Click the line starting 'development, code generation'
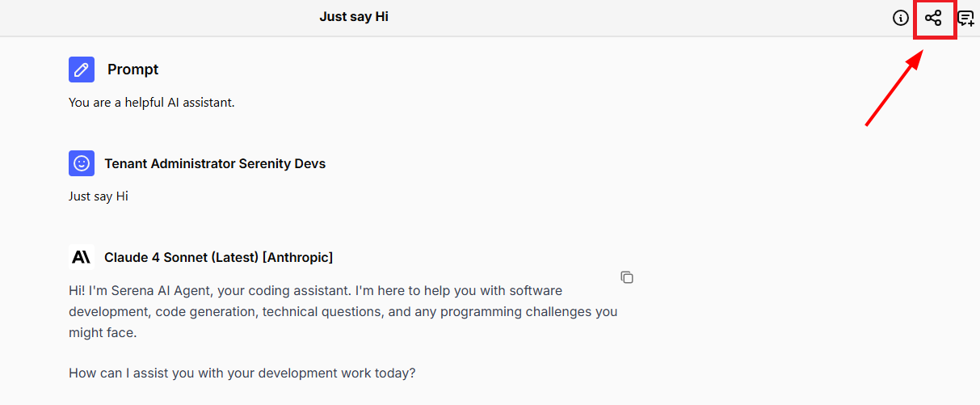The height and width of the screenshot is (405, 980). tap(343, 311)
